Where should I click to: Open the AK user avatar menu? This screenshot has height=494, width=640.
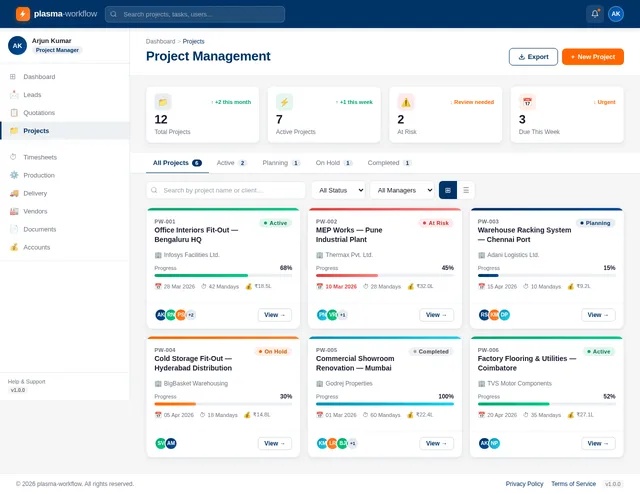616,14
